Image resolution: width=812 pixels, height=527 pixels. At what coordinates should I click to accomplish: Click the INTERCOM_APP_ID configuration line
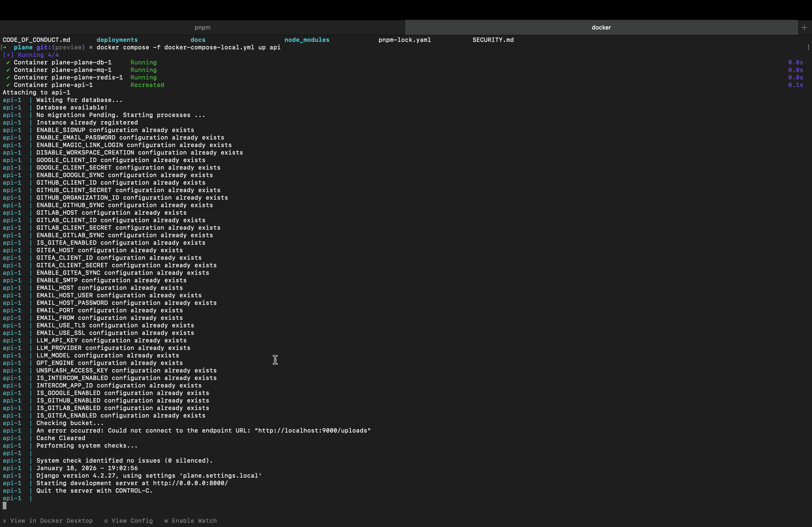(119, 385)
